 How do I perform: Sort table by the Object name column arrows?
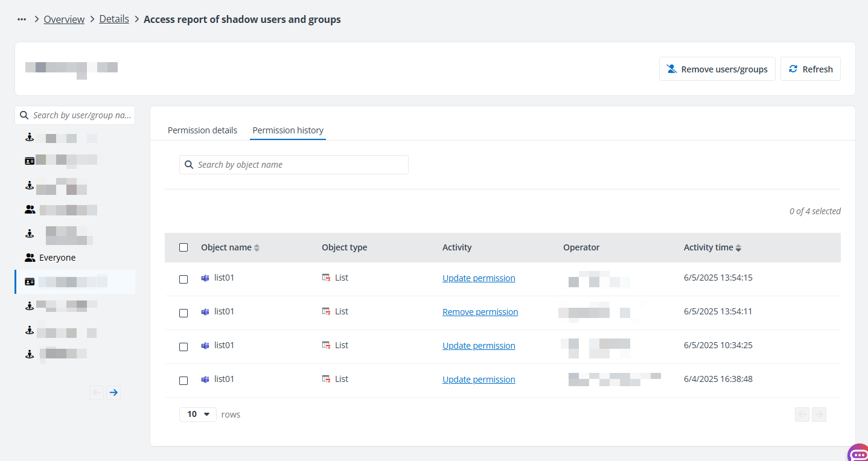[257, 247]
